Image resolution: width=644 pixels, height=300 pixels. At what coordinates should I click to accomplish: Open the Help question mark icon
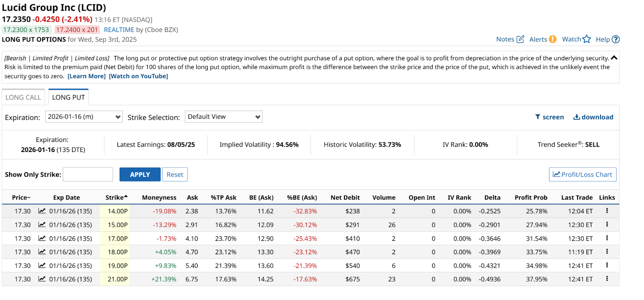(x=616, y=39)
